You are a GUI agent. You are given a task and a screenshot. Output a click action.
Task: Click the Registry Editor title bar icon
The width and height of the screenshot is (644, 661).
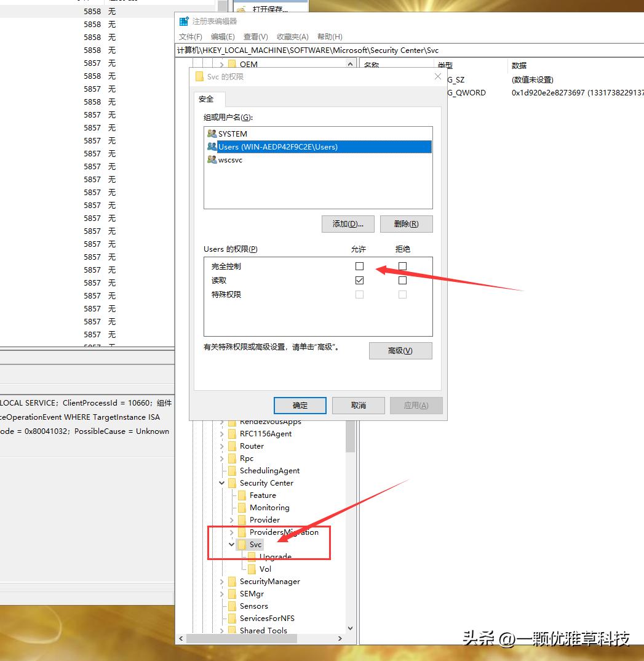click(184, 20)
